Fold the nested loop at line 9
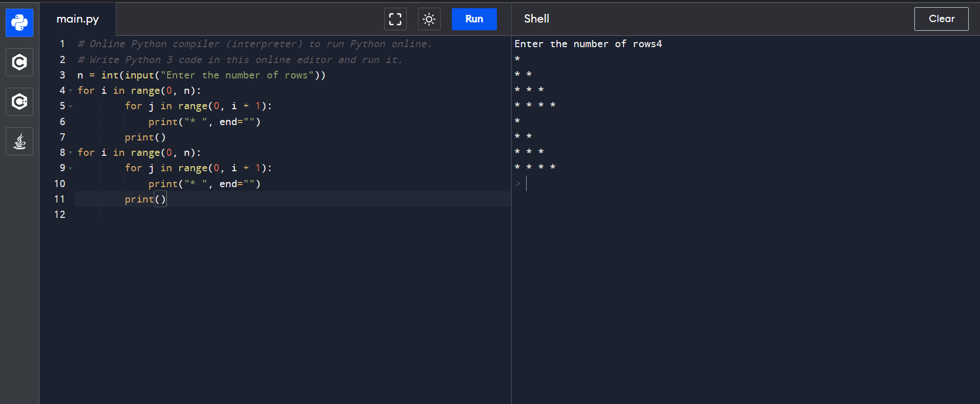This screenshot has height=404, width=980. tap(71, 168)
